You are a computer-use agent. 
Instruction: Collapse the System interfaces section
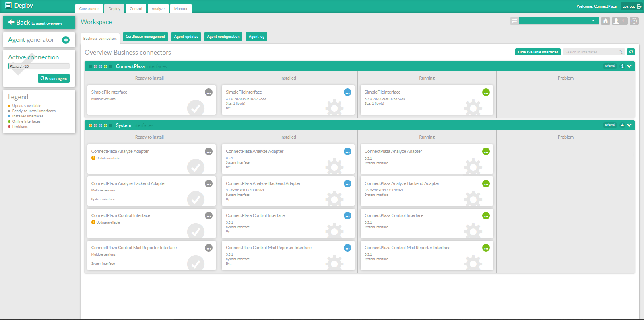(x=629, y=125)
